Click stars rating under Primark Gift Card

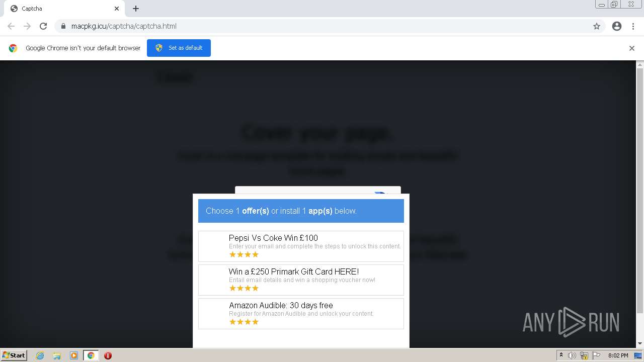[x=244, y=288]
